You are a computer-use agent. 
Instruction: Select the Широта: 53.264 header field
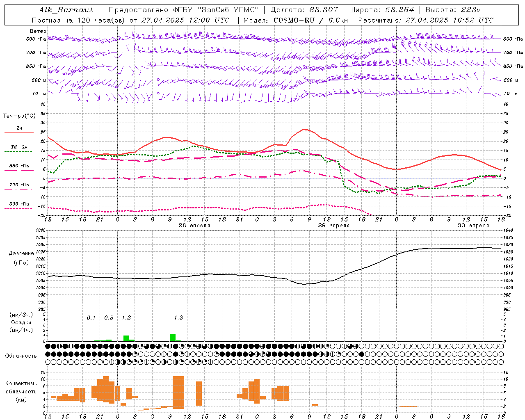point(381,10)
